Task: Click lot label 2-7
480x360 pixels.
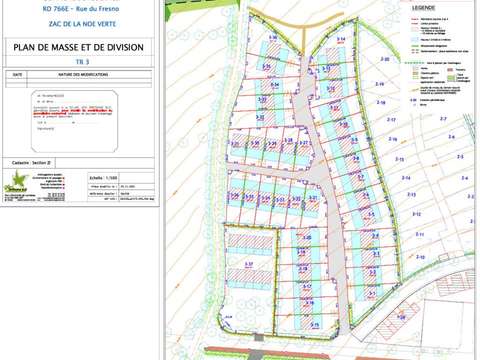Action: pyautogui.click(x=443, y=119)
